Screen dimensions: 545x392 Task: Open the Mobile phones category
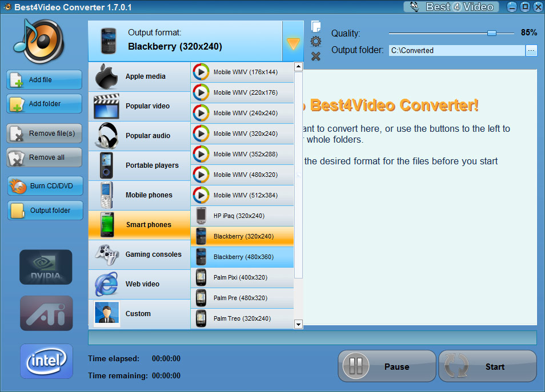click(139, 196)
